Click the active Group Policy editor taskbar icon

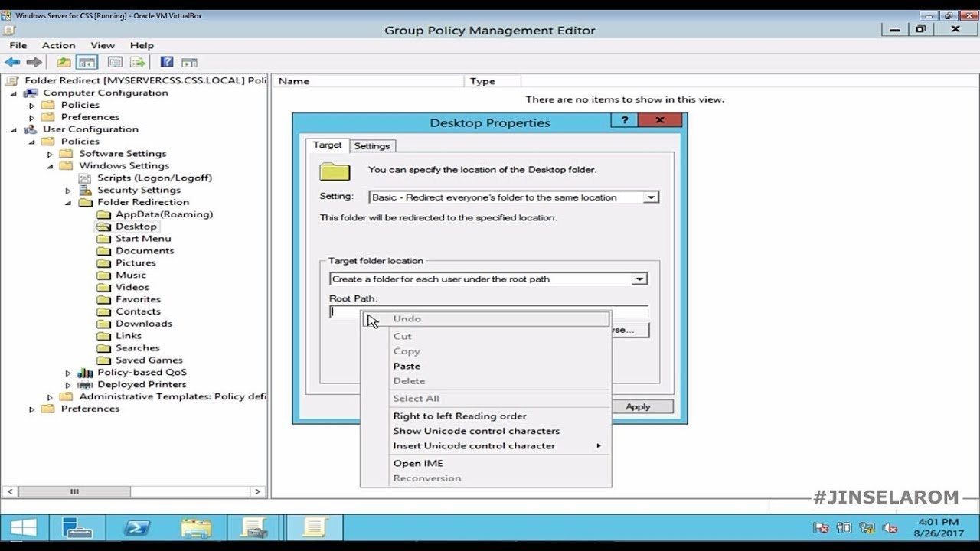pos(315,528)
